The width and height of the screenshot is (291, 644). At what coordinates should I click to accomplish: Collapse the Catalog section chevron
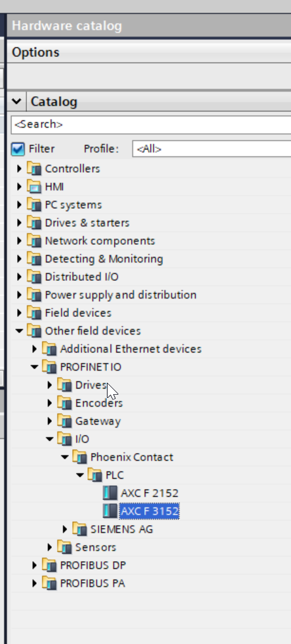(16, 101)
